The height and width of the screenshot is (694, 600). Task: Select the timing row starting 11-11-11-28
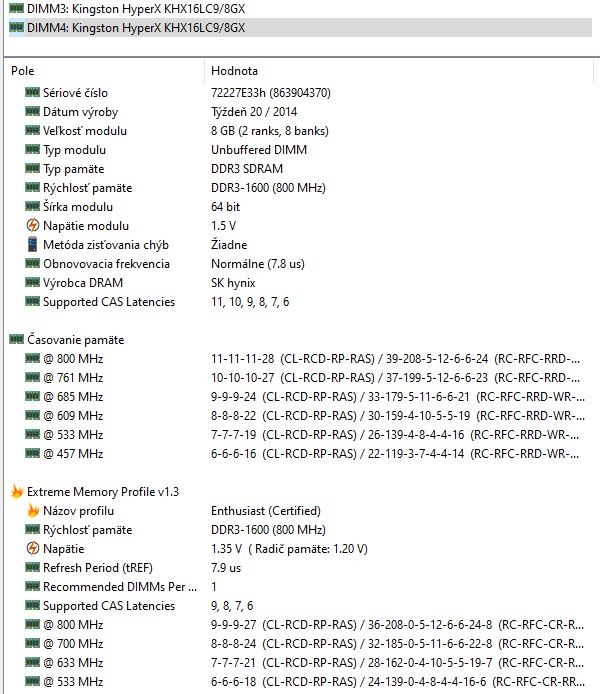[x=395, y=359]
